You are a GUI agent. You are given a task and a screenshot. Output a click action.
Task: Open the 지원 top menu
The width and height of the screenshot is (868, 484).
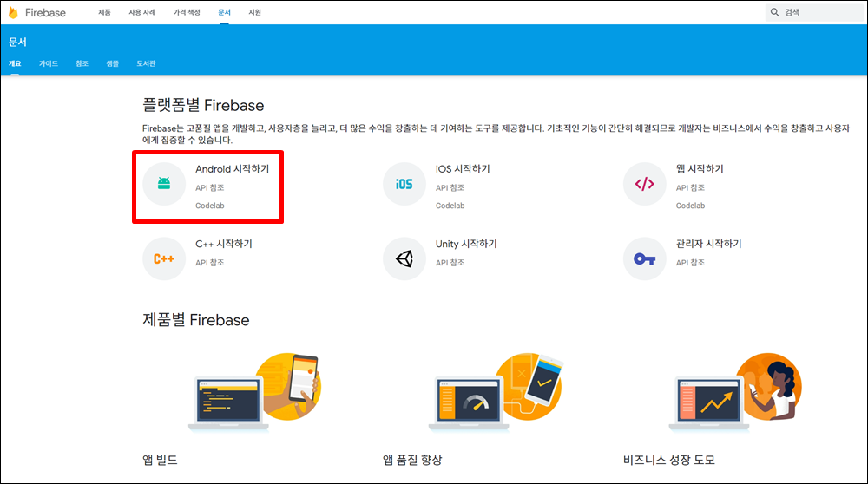click(x=254, y=12)
